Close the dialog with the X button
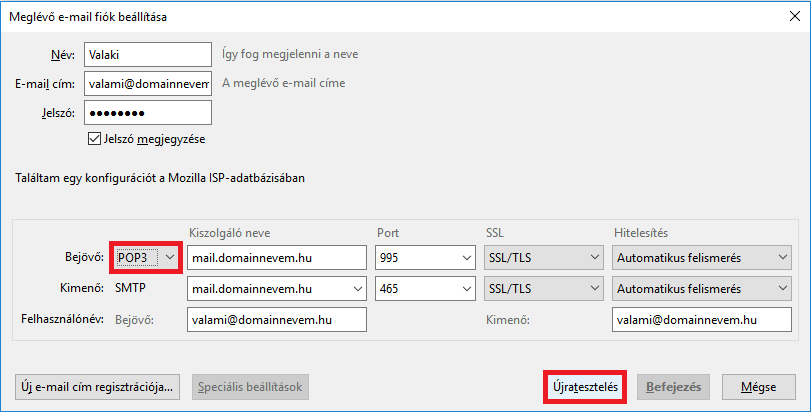 [x=795, y=17]
